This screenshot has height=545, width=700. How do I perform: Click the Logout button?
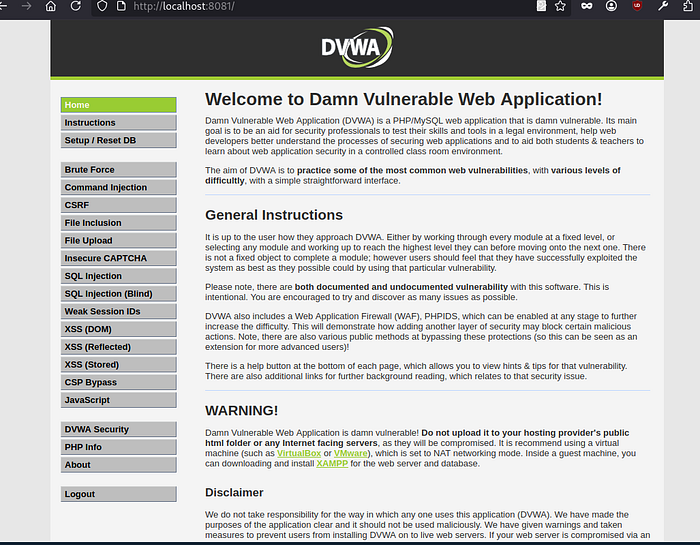119,494
